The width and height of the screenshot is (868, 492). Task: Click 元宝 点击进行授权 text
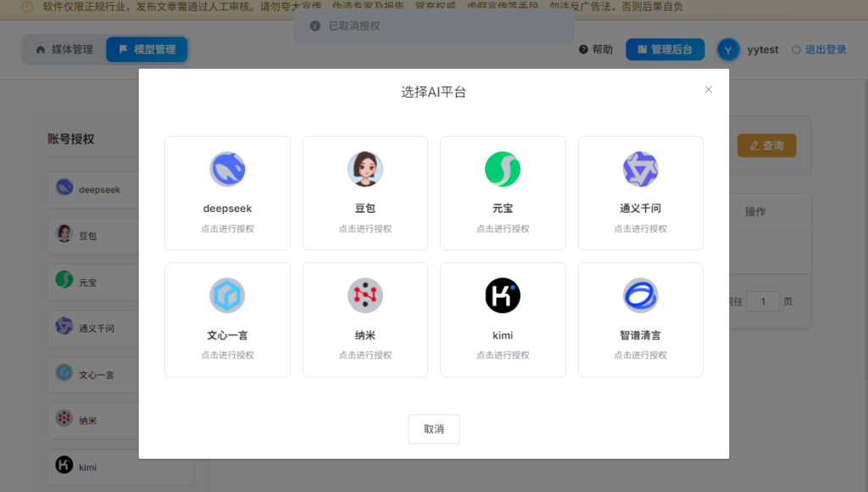point(503,229)
